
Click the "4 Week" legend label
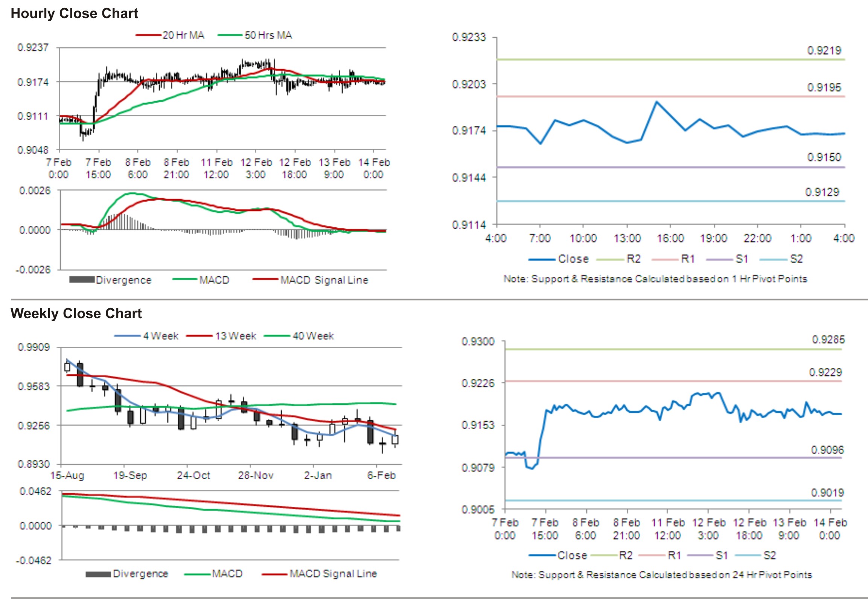161,336
